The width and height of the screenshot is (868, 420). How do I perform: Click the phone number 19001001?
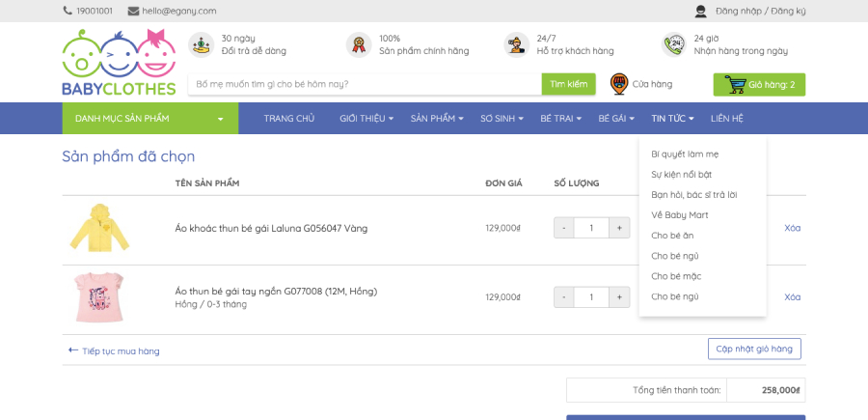95,11
